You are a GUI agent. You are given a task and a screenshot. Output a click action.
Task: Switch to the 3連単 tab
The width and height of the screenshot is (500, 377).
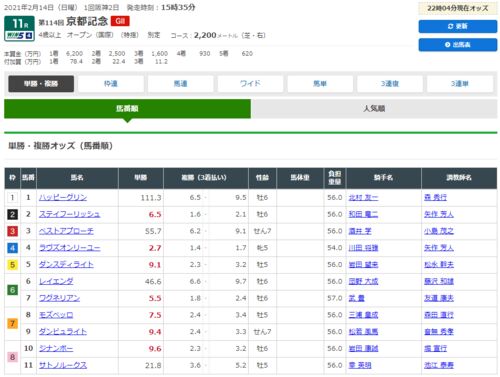(x=460, y=84)
